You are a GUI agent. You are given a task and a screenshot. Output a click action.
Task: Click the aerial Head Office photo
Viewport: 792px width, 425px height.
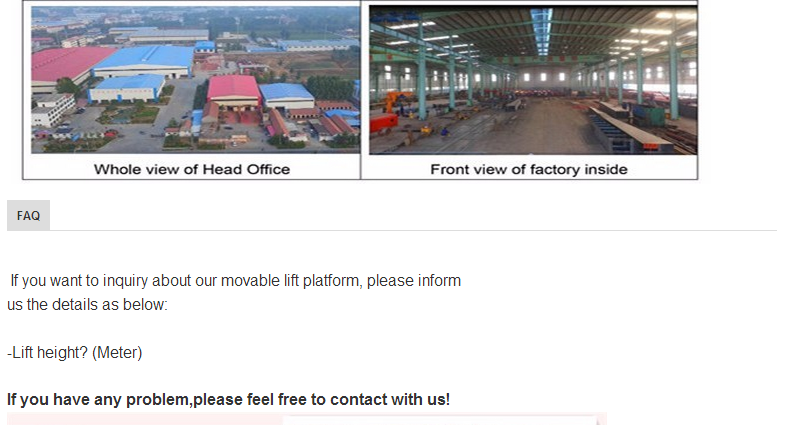click(195, 79)
